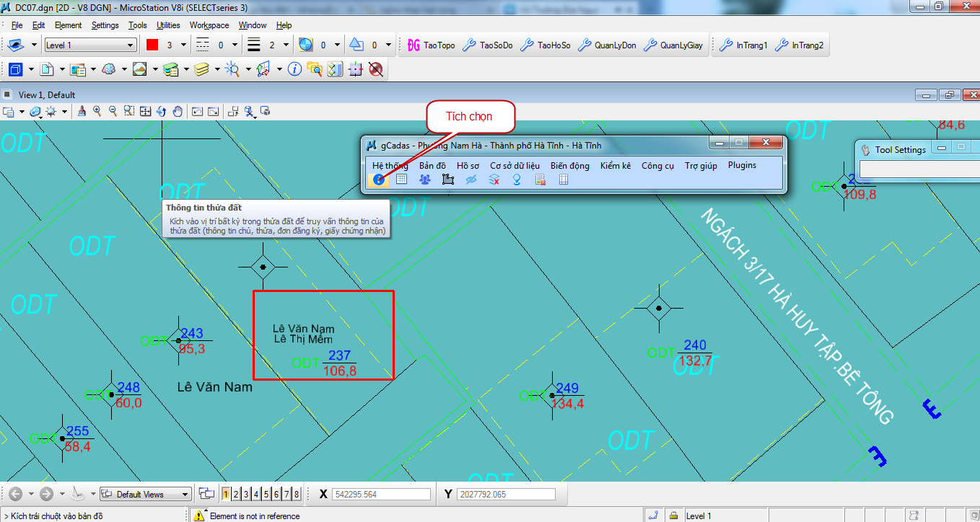
Task: Toggle view number 1 button
Action: [226, 495]
